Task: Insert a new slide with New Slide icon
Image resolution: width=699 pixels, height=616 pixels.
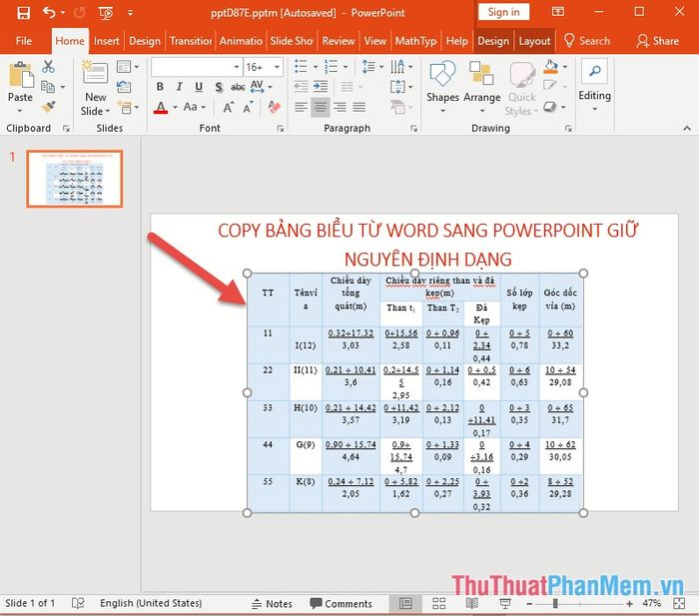Action: coord(95,73)
